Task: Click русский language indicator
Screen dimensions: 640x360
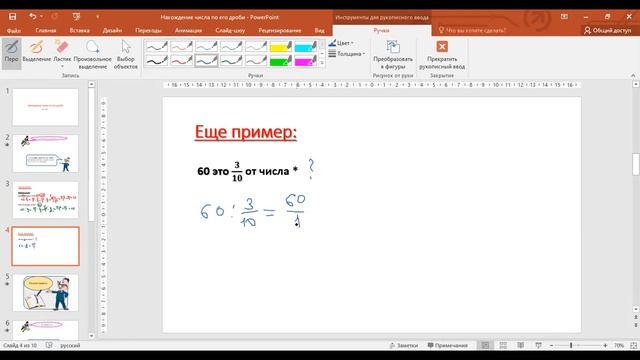Action: point(70,345)
